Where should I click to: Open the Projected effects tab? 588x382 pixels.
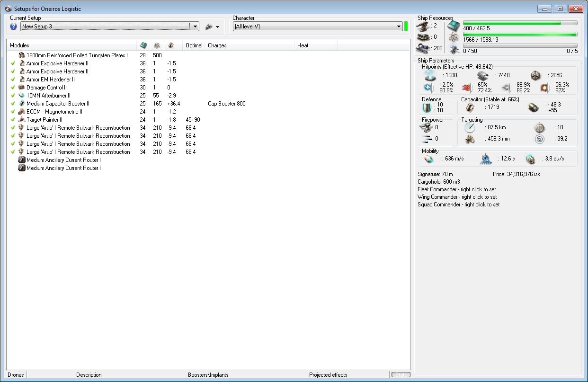328,375
